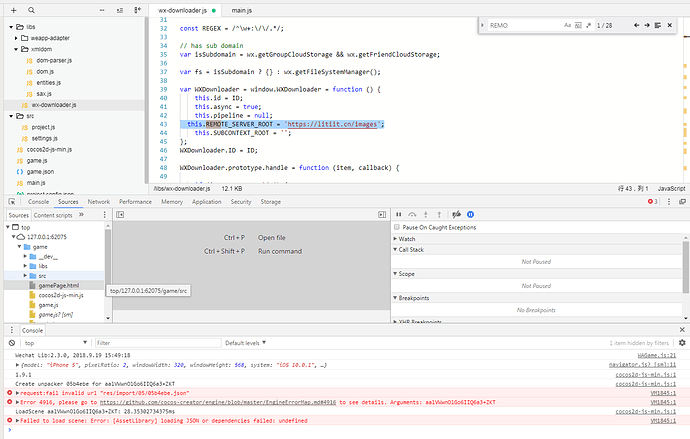Screen dimensions: 690x439
Task: Open file search with the magnifier icon
Action: pyautogui.click(x=31, y=10)
